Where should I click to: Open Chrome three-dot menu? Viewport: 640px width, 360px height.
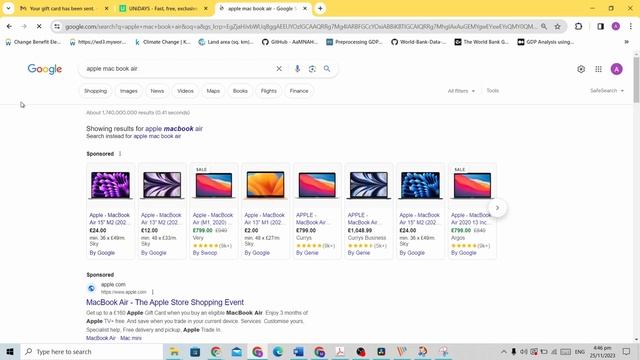(631, 27)
